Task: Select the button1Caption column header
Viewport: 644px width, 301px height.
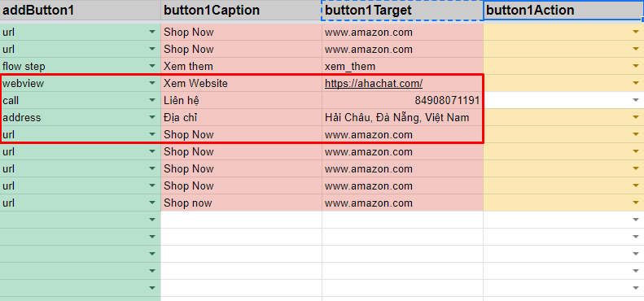Action: (242, 11)
